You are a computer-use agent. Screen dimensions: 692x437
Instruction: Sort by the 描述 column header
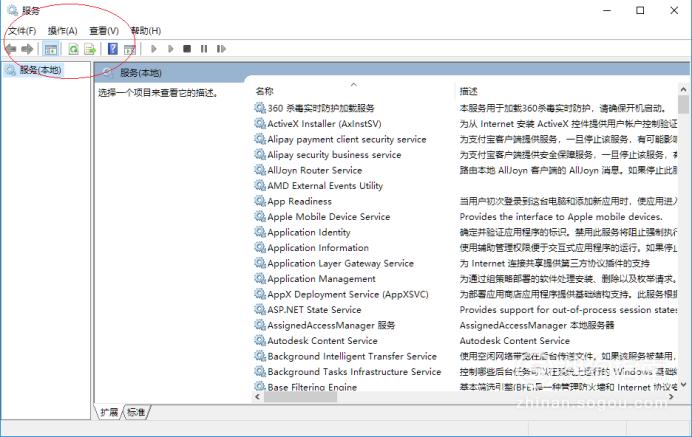(468, 91)
